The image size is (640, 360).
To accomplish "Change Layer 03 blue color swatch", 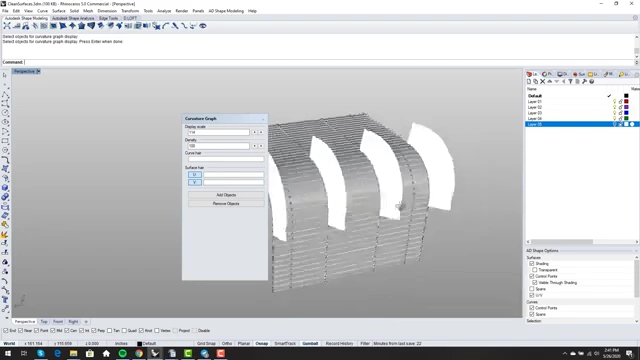I will coord(627,113).
